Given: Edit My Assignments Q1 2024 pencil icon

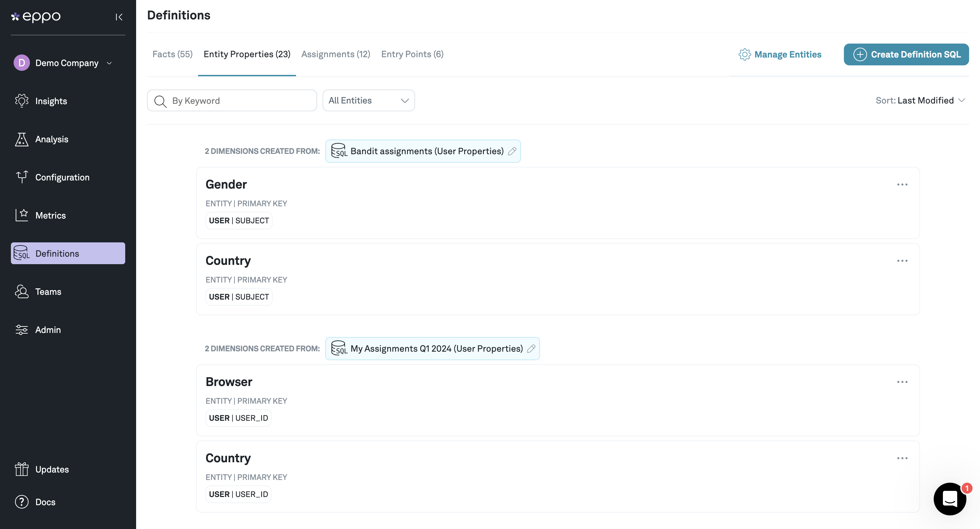Looking at the screenshot, I should [x=531, y=349].
